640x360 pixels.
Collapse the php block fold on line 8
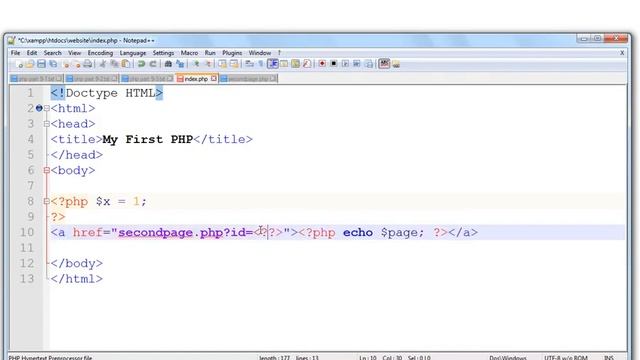pyautogui.click(x=47, y=201)
